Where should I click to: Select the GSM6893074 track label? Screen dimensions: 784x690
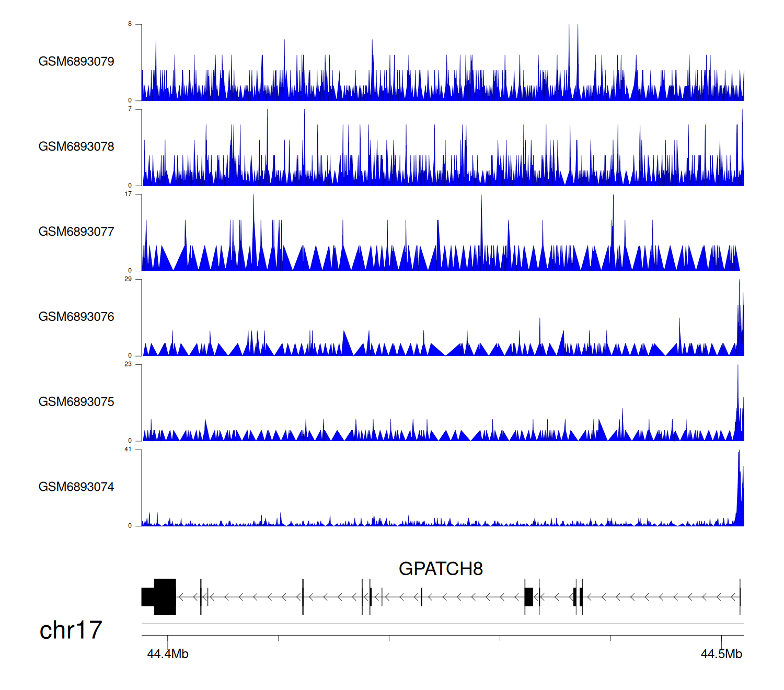pyautogui.click(x=76, y=487)
